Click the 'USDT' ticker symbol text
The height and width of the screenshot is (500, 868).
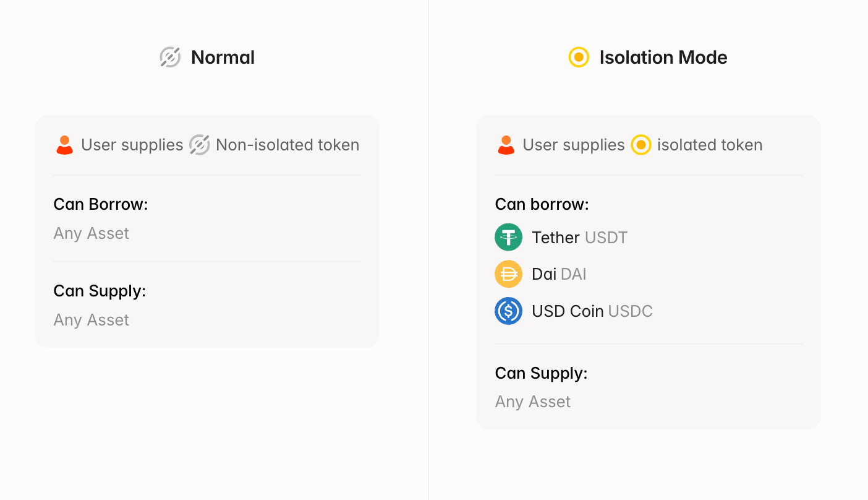(606, 237)
